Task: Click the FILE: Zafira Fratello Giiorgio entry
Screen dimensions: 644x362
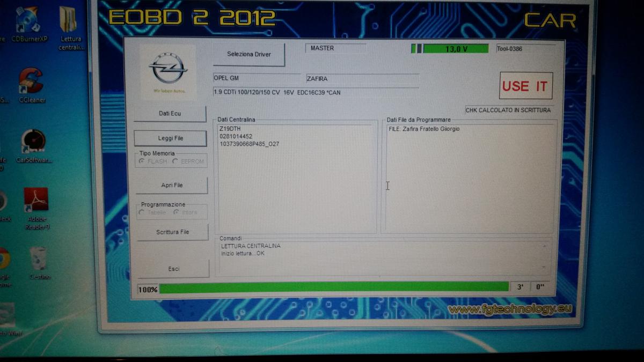Action: pos(424,129)
